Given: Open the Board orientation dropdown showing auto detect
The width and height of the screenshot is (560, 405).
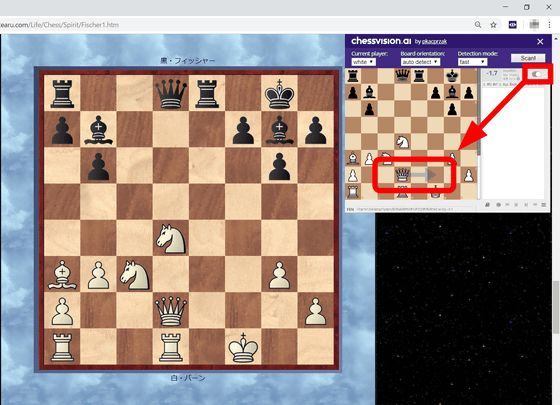Looking at the screenshot, I should tap(420, 62).
